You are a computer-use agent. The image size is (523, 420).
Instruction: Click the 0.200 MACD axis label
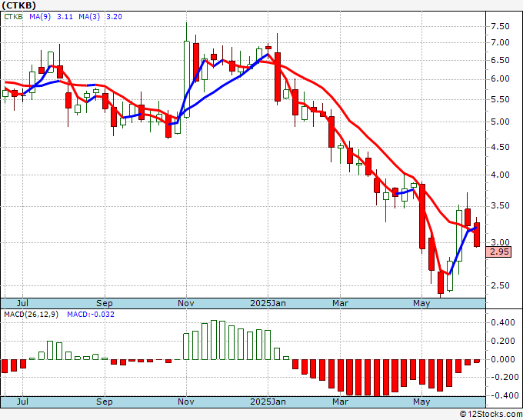click(503, 342)
